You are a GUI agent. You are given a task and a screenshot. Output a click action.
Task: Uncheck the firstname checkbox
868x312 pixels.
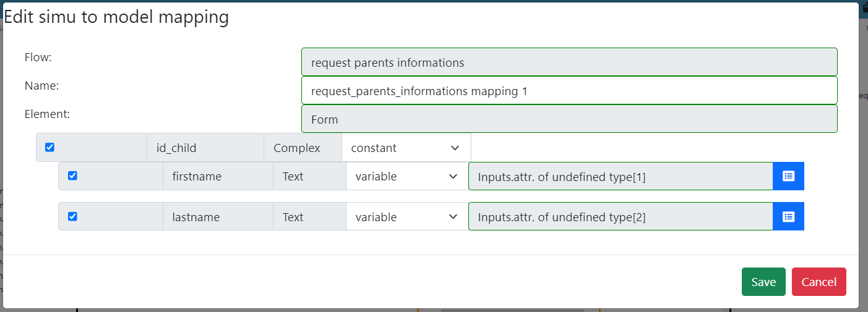[x=72, y=175]
